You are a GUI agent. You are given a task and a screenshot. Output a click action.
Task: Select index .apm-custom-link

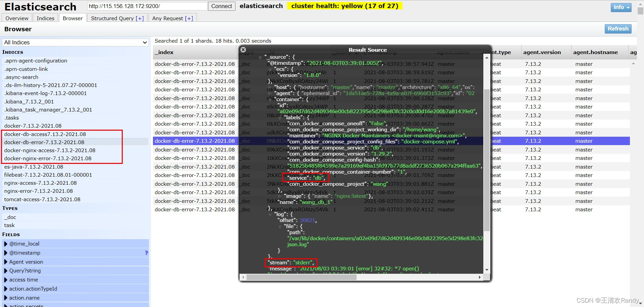[x=75, y=69]
